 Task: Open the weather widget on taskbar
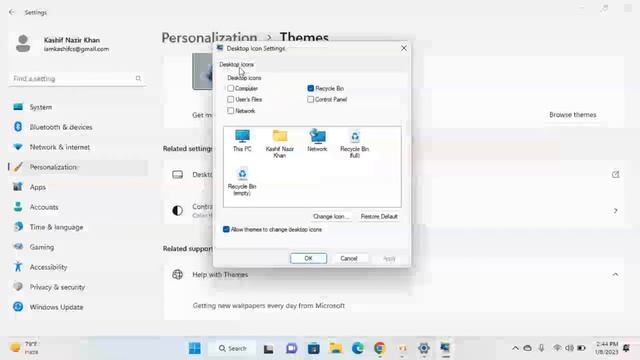pos(24,348)
